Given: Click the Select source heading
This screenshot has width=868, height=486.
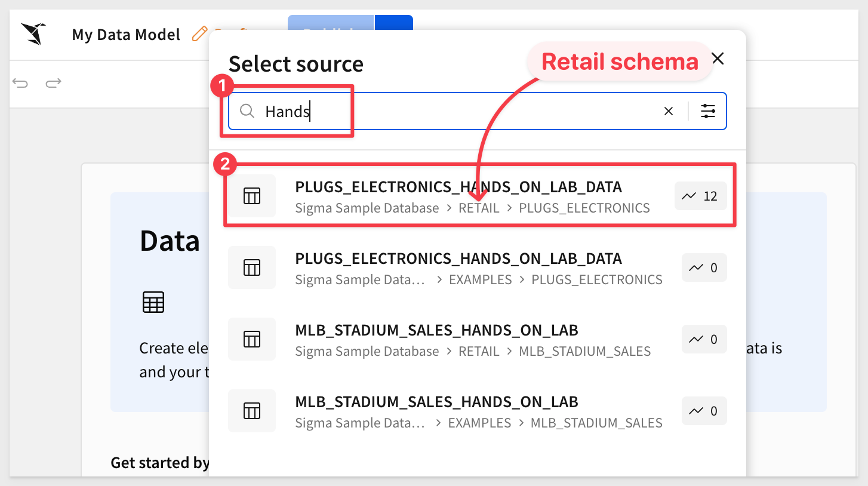Looking at the screenshot, I should coord(296,64).
